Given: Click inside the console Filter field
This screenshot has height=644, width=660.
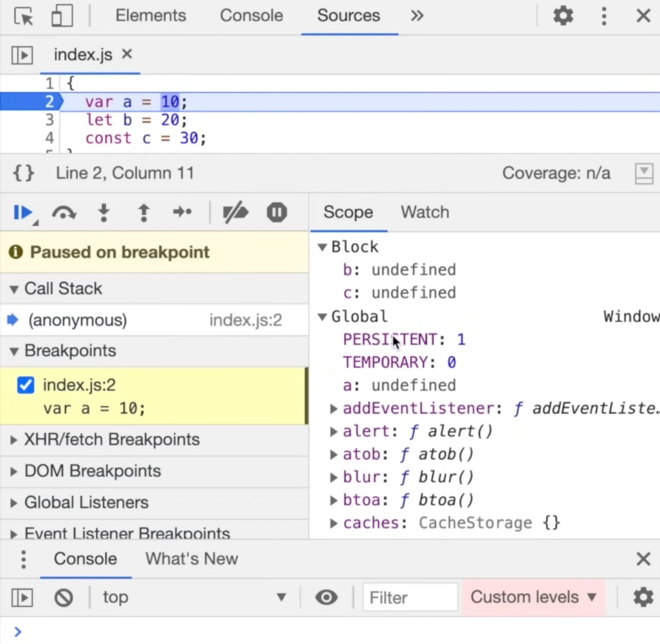Looking at the screenshot, I should (410, 597).
